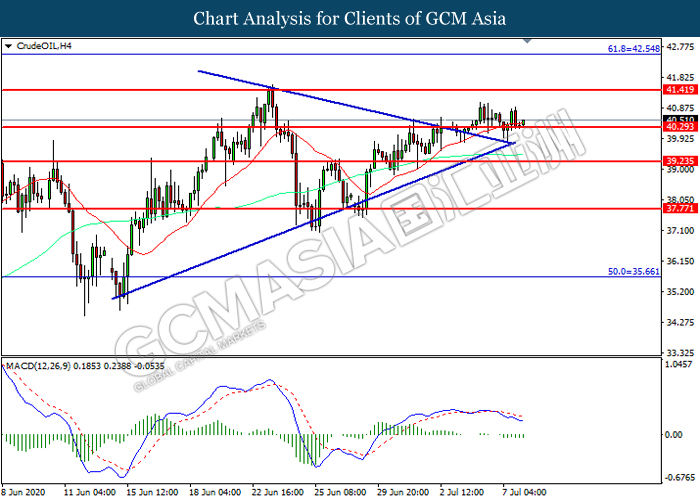The width and height of the screenshot is (700, 500).
Task: Click the 22 Jun 16:00 time label
Action: pyautogui.click(x=278, y=492)
